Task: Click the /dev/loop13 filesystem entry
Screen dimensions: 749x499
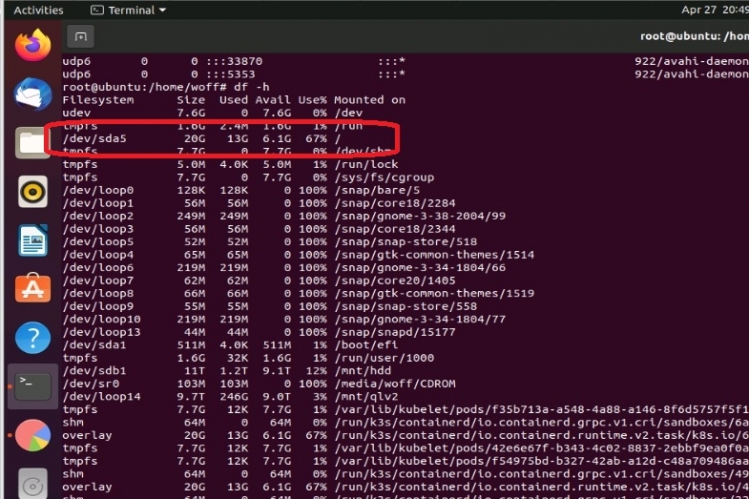Action: pos(101,332)
